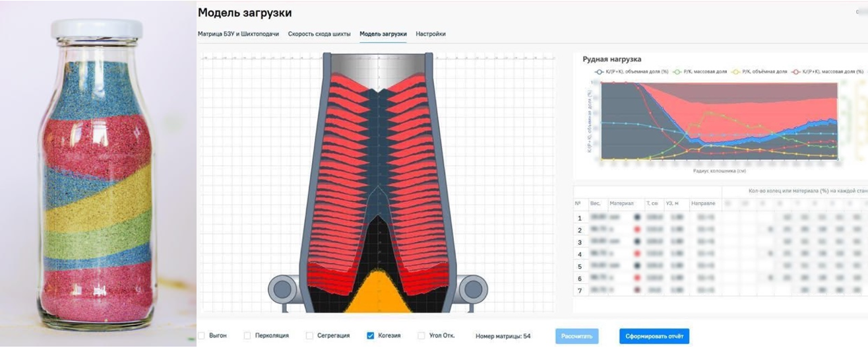Open the Настройки tab
The image size is (868, 348).
430,34
